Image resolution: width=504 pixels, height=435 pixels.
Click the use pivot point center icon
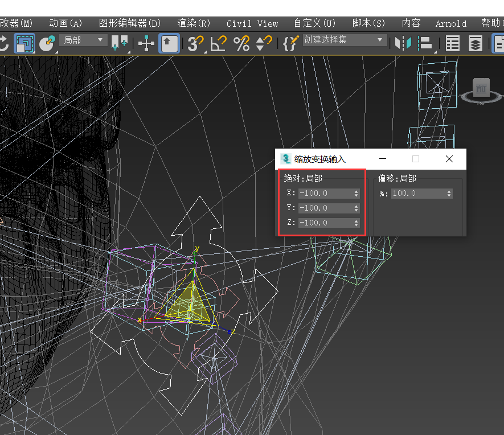120,43
